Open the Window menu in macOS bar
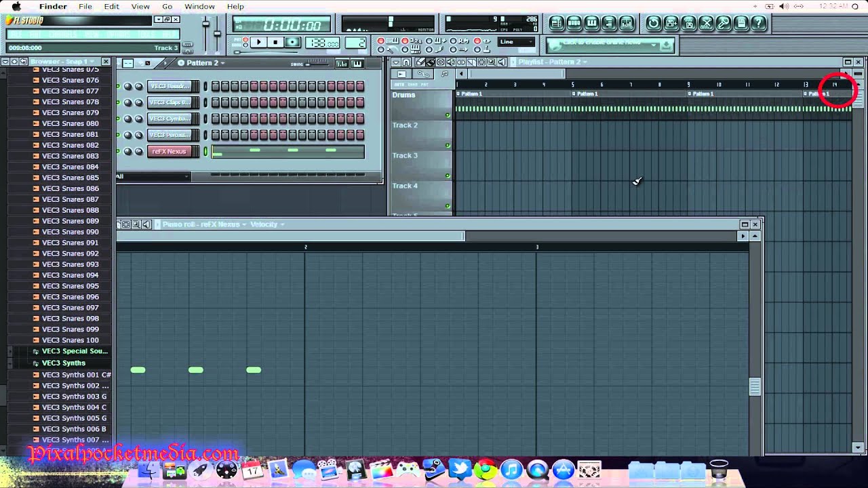The image size is (868, 488). tap(199, 6)
